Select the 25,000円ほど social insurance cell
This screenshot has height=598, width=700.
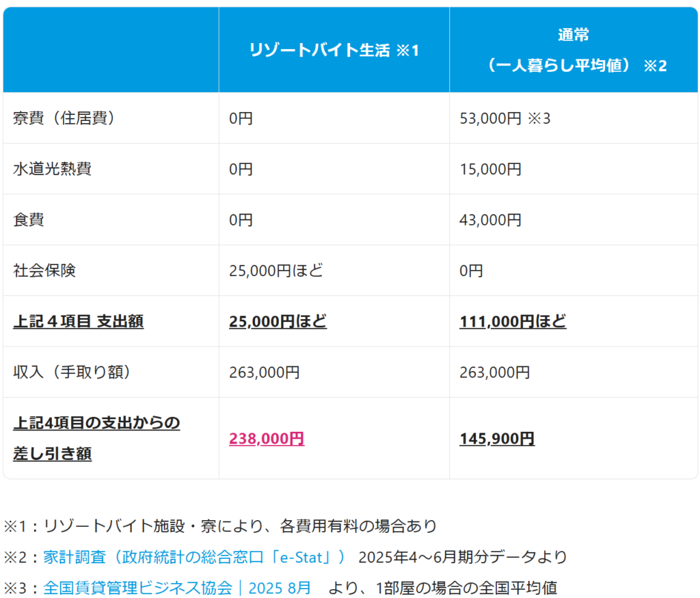click(275, 271)
